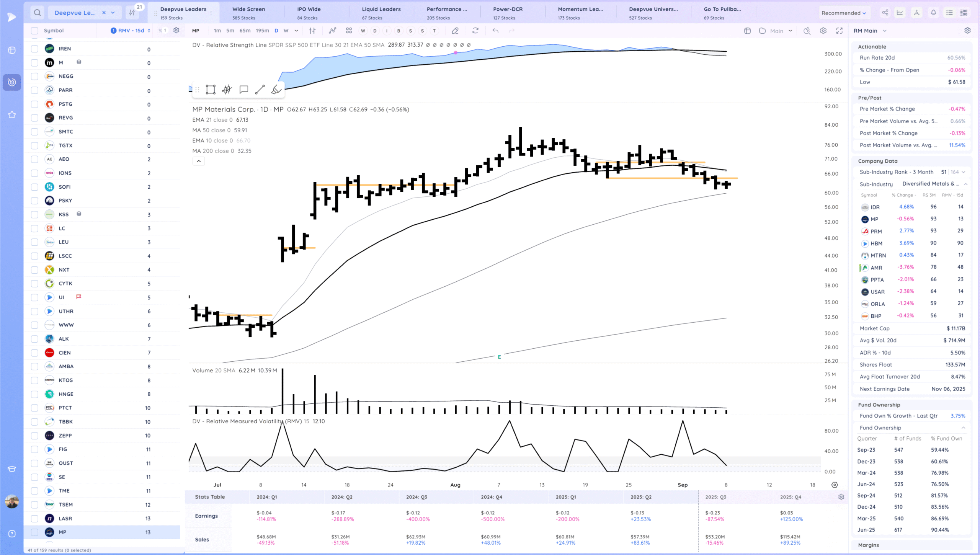Tick the checkbox for NXT

pyautogui.click(x=34, y=270)
